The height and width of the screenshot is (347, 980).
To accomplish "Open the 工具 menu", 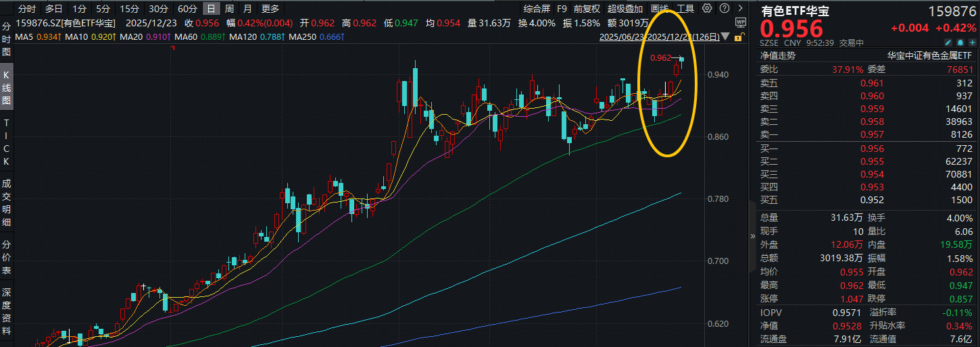I will (685, 9).
